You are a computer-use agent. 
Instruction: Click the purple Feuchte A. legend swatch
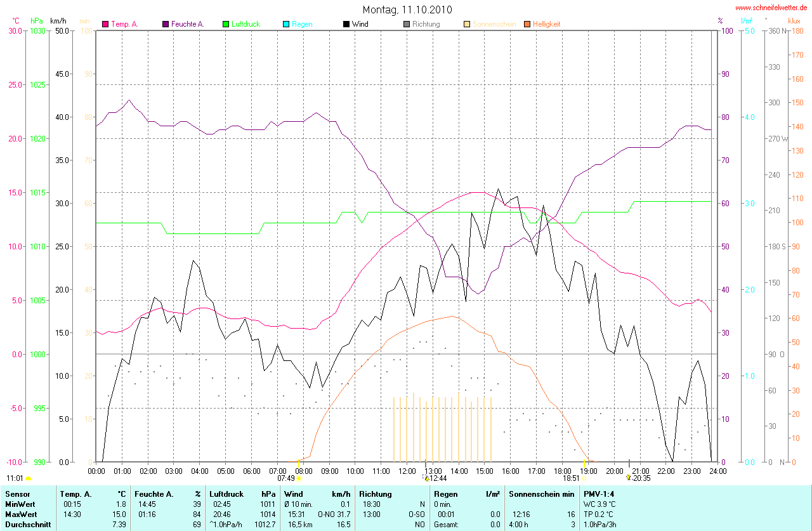pos(166,24)
